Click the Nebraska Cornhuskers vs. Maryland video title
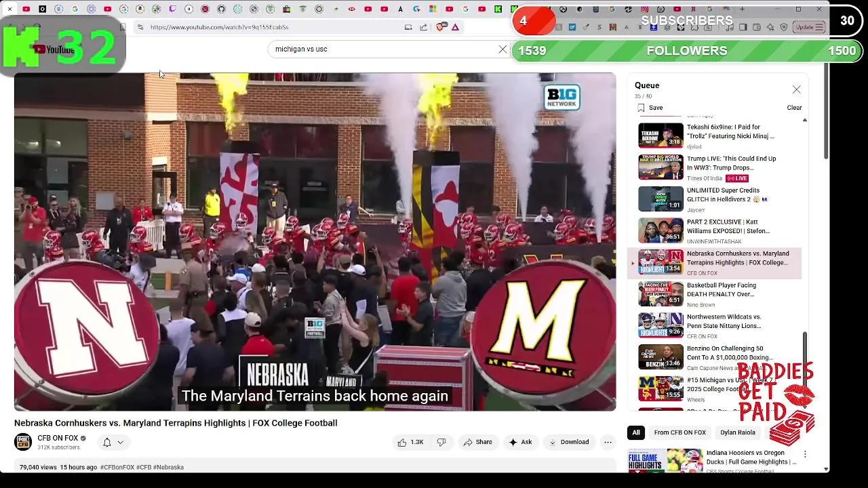Image resolution: width=868 pixels, height=488 pixels. click(x=176, y=423)
